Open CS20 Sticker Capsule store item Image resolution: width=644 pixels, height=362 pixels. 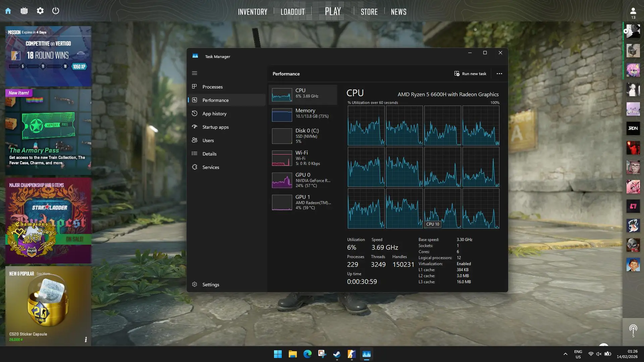[x=48, y=306]
